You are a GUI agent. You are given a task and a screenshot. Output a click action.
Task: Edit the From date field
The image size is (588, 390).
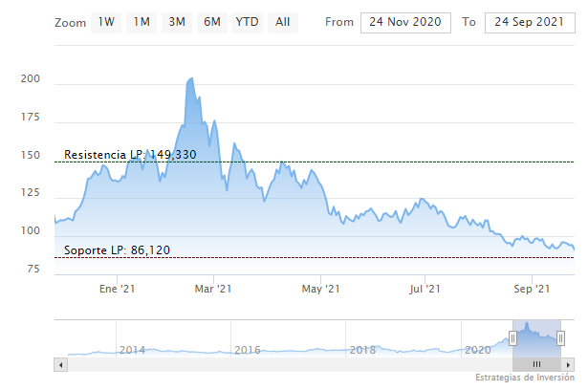(406, 22)
